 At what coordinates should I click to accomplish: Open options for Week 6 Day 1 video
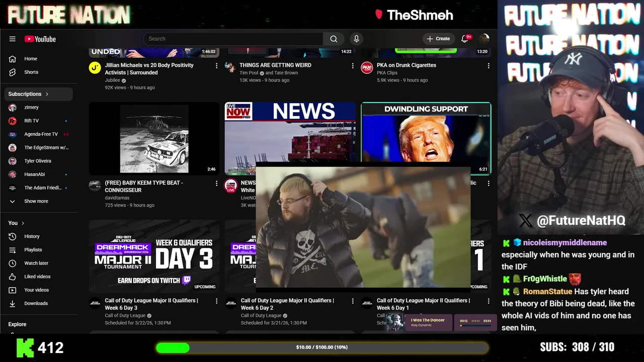[489, 301]
